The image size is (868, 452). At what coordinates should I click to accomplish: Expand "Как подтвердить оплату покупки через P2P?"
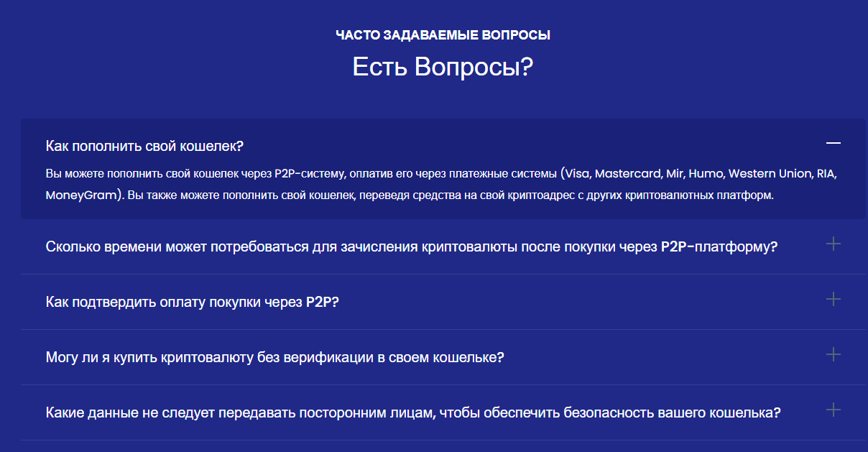pyautogui.click(x=192, y=303)
